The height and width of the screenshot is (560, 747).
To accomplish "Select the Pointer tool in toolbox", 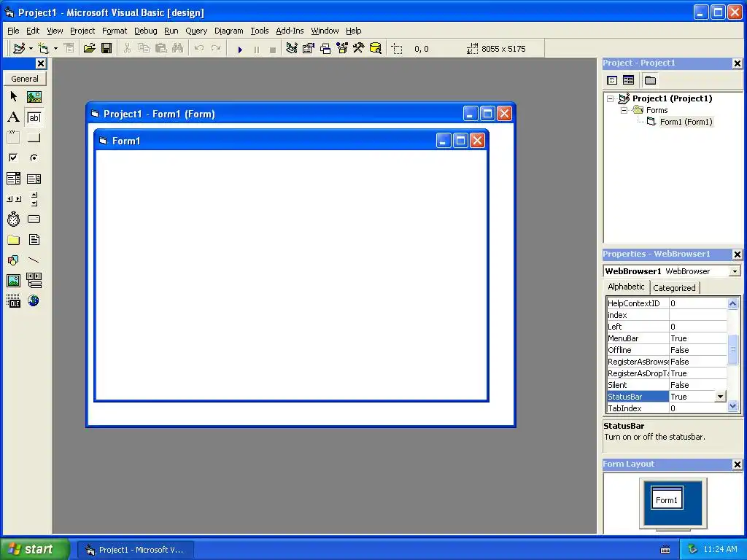I will pyautogui.click(x=13, y=97).
